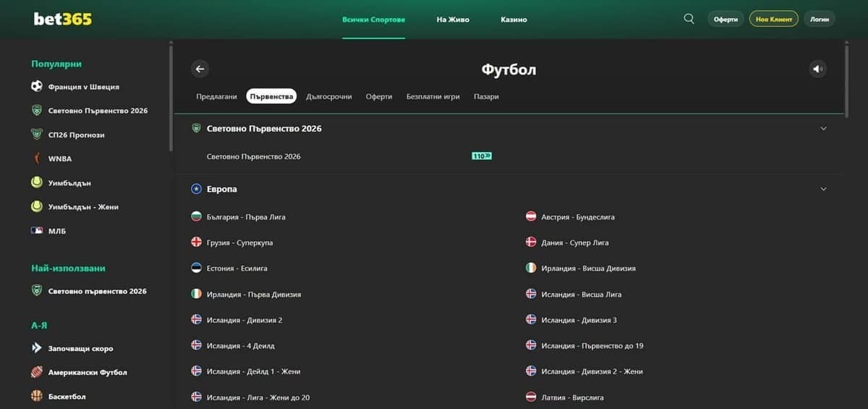This screenshot has height=409, width=868.
Task: Open the На Живо section
Action: [x=453, y=20]
